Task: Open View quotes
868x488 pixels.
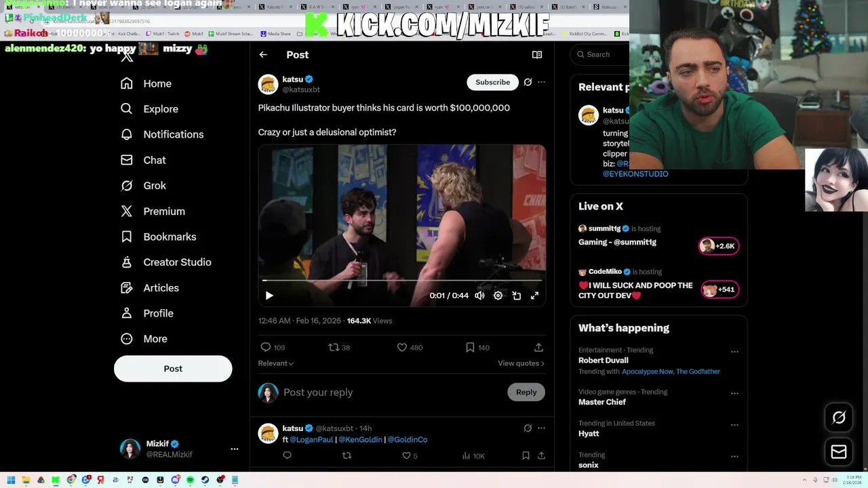Action: pos(521,363)
